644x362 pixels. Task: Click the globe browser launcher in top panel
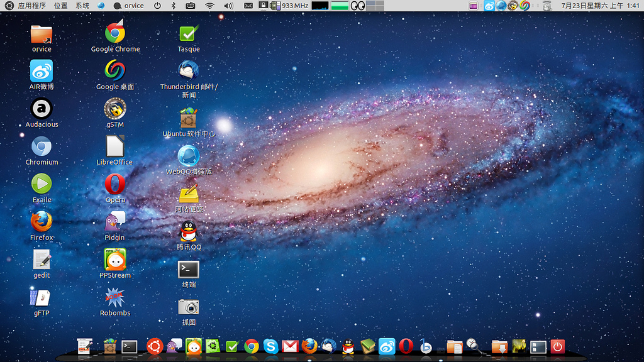(101, 5)
